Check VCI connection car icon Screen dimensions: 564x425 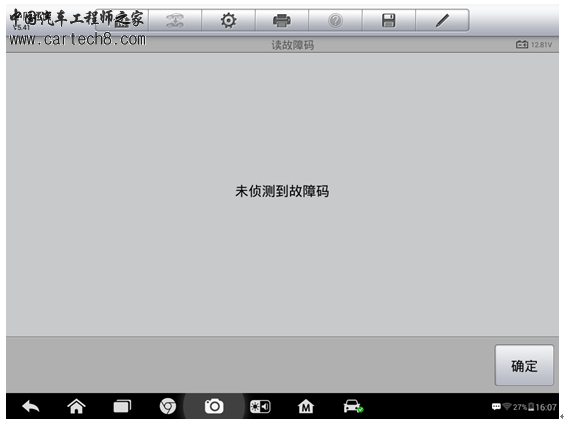pyautogui.click(x=353, y=407)
